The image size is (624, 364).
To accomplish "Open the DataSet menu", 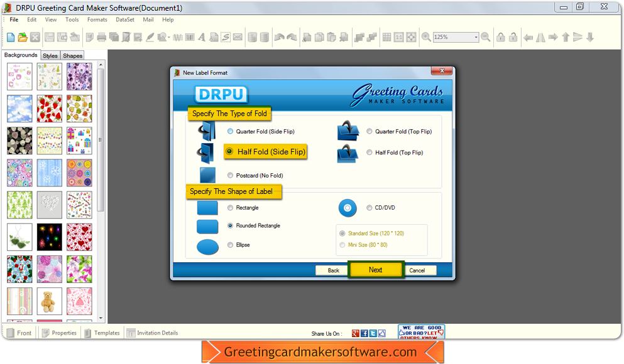I will point(125,19).
